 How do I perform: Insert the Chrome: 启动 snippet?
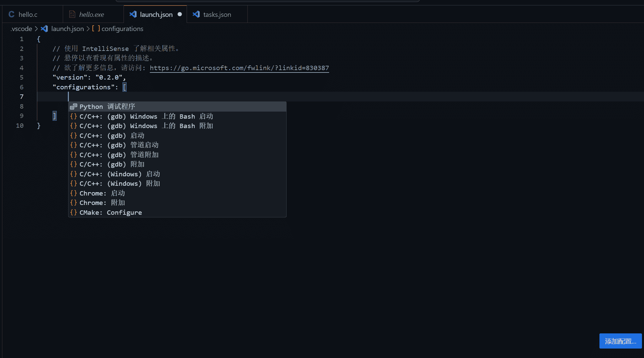177,193
